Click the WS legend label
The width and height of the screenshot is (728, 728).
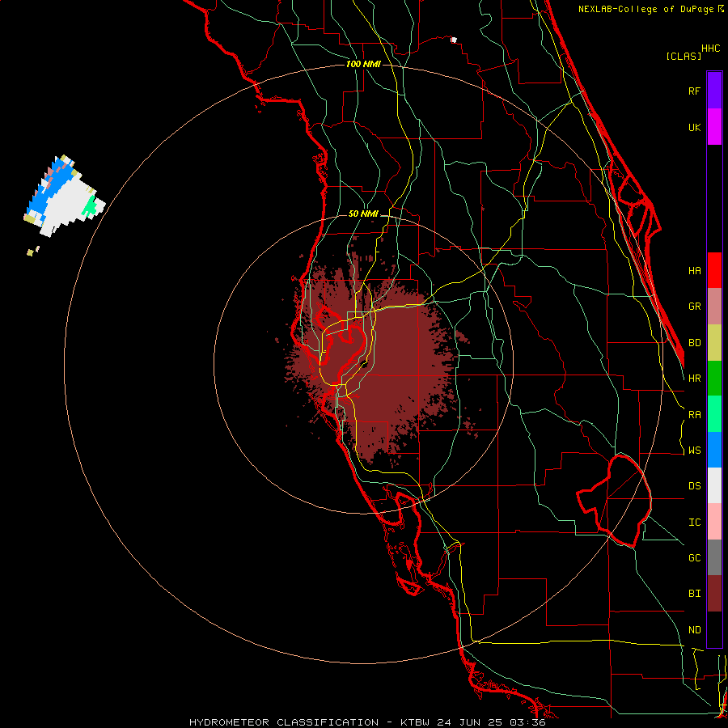pos(694,451)
